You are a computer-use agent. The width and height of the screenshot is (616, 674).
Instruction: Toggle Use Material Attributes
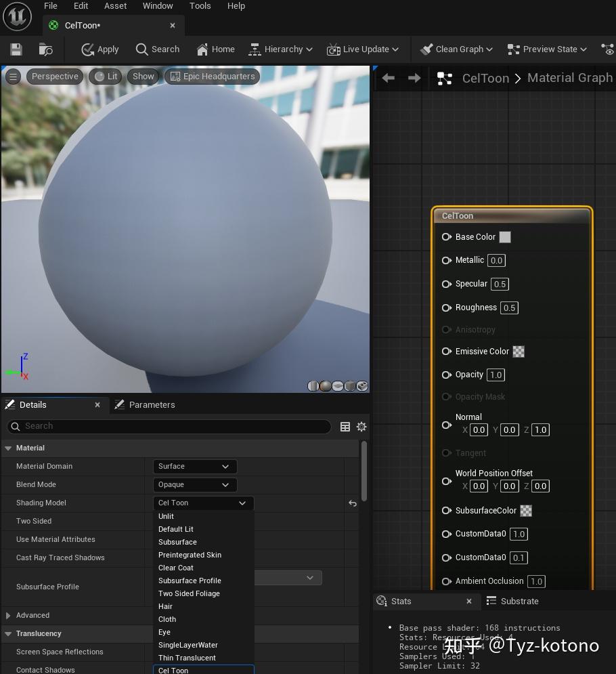point(158,539)
